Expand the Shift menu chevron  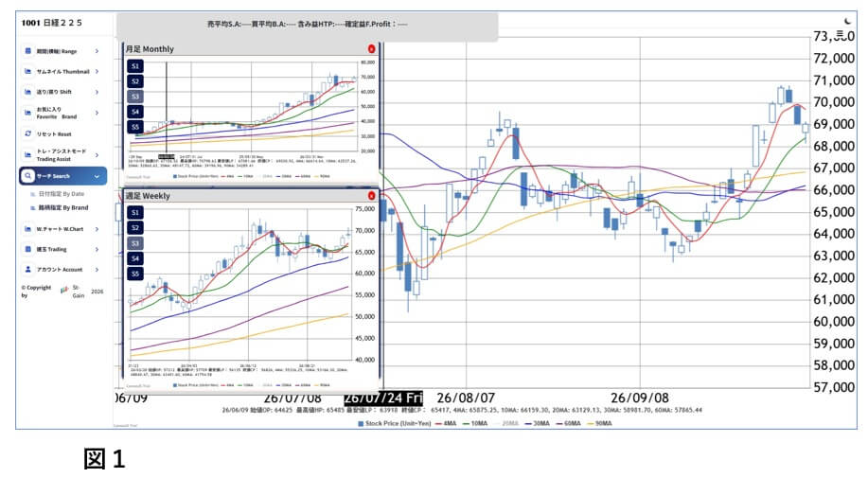click(97, 92)
